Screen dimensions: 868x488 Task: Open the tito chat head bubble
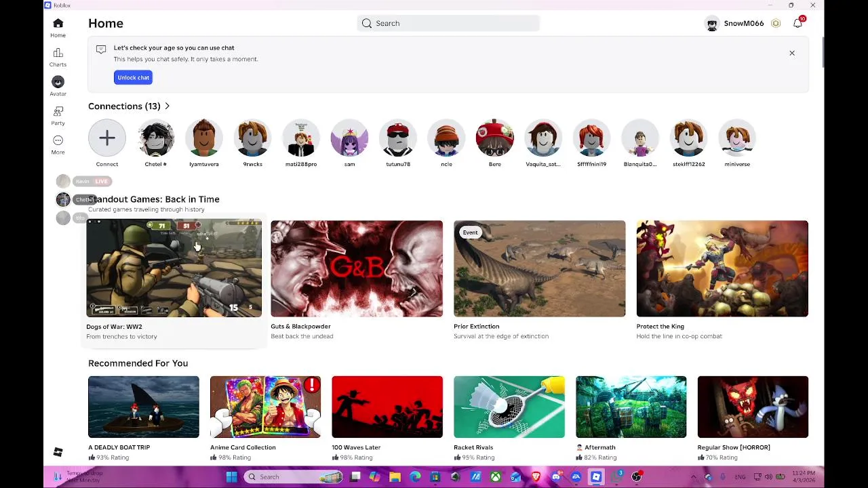tap(63, 218)
